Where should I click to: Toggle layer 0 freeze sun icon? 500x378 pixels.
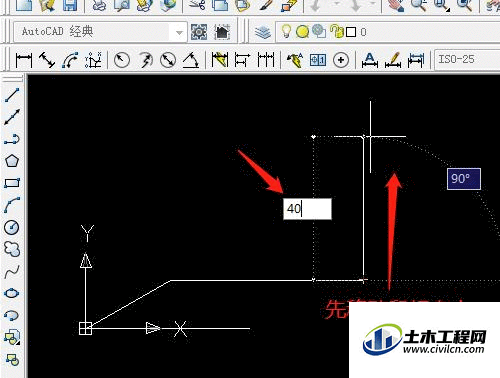pos(302,32)
